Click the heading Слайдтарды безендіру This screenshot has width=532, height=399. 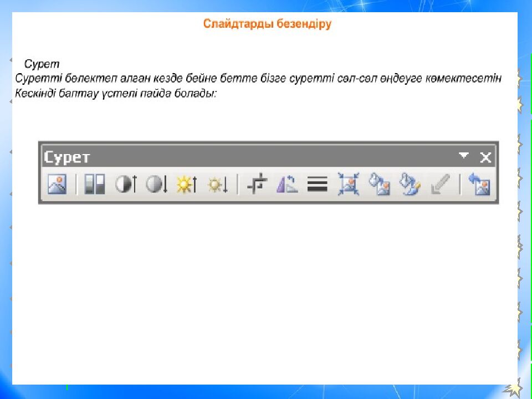click(x=267, y=24)
